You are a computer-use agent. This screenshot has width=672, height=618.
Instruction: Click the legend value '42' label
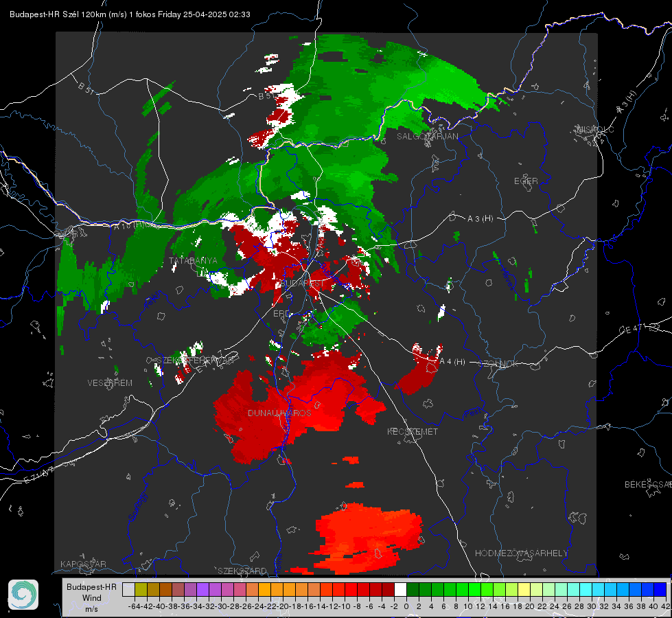coord(666,606)
